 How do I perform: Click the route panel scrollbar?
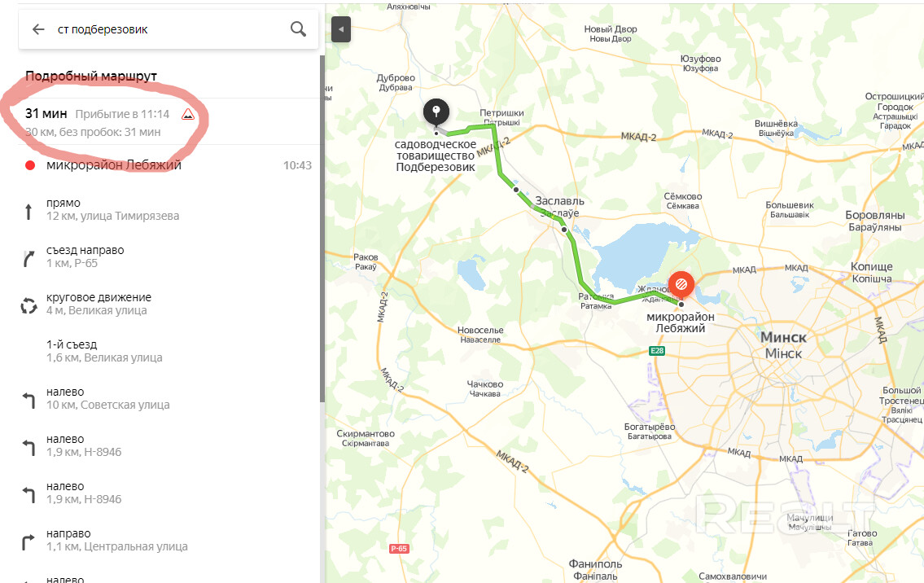point(322,229)
